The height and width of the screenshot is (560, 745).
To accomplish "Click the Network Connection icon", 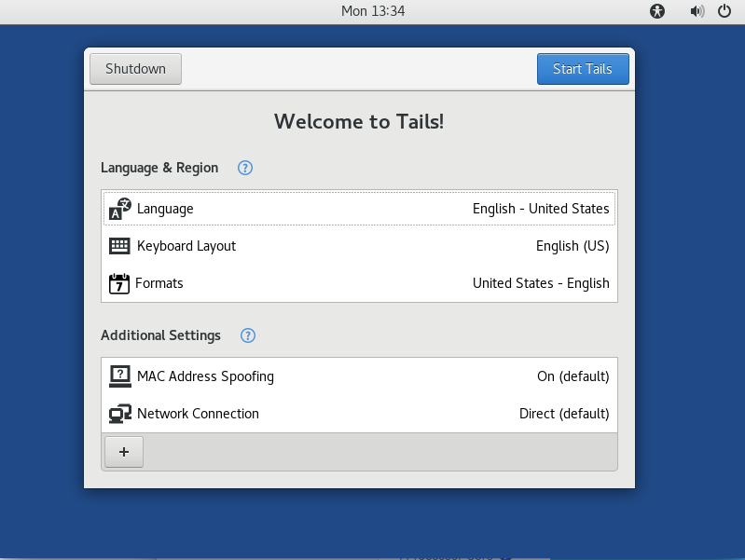I will click(119, 414).
